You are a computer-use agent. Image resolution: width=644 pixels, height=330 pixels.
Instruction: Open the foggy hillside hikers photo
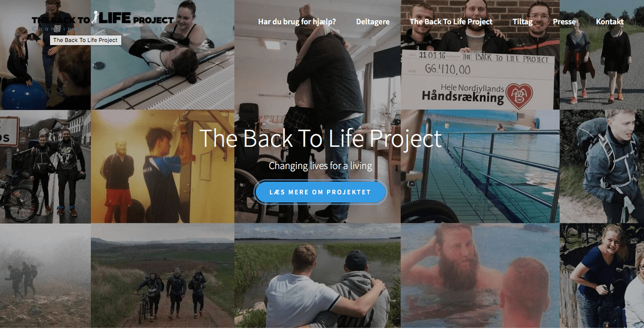45,276
